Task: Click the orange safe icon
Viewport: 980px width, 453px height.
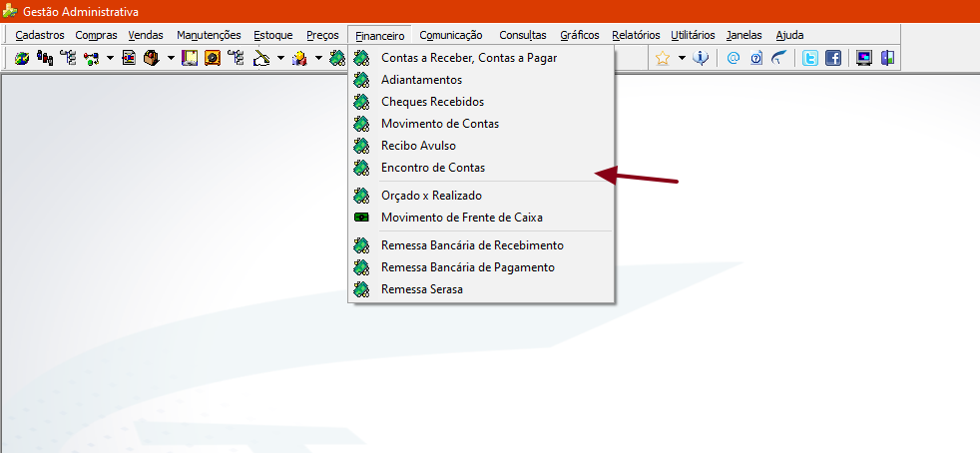Action: [x=213, y=58]
